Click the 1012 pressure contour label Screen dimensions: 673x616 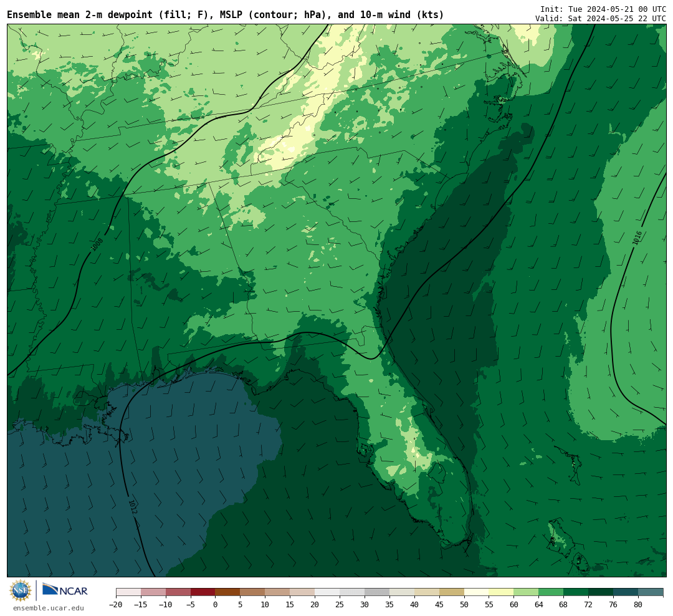(133, 507)
